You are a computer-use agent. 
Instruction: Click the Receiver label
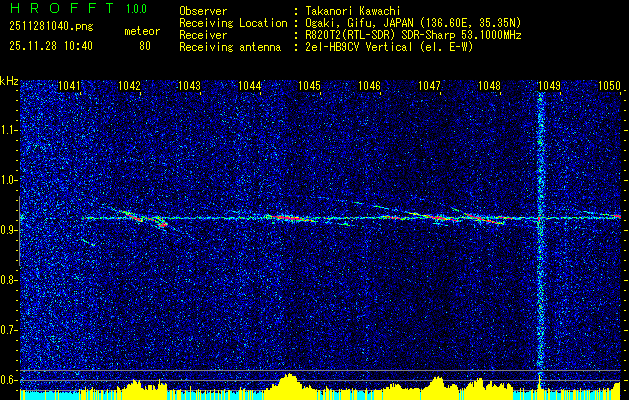203,35
